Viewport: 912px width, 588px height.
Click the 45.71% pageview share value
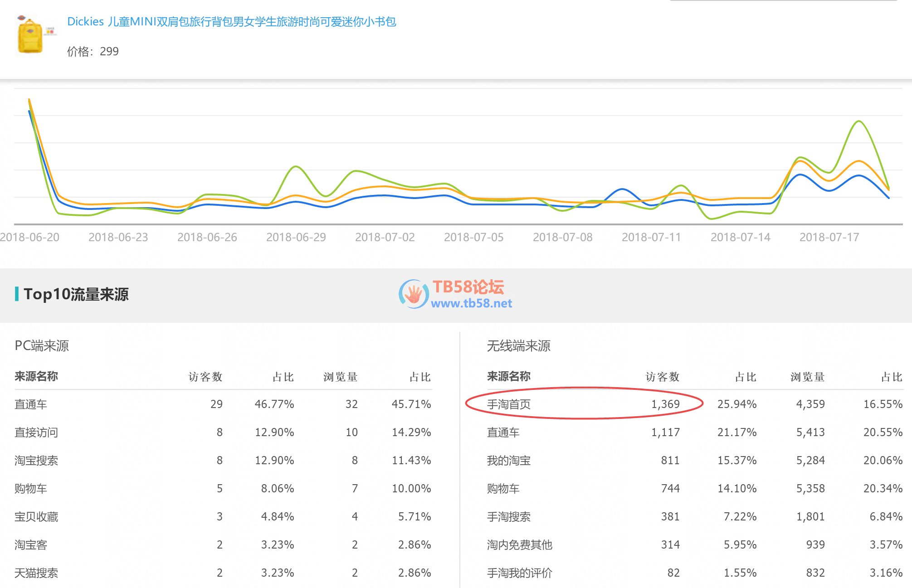pos(411,404)
